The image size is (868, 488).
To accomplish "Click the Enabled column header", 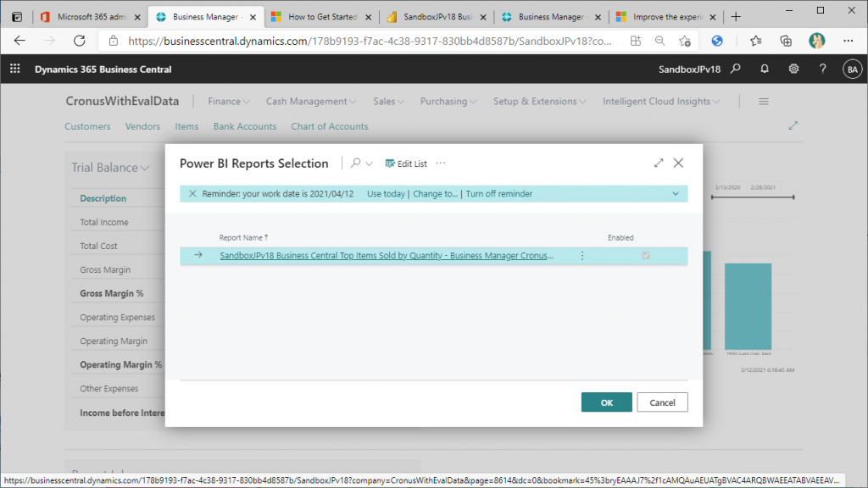I will [620, 237].
